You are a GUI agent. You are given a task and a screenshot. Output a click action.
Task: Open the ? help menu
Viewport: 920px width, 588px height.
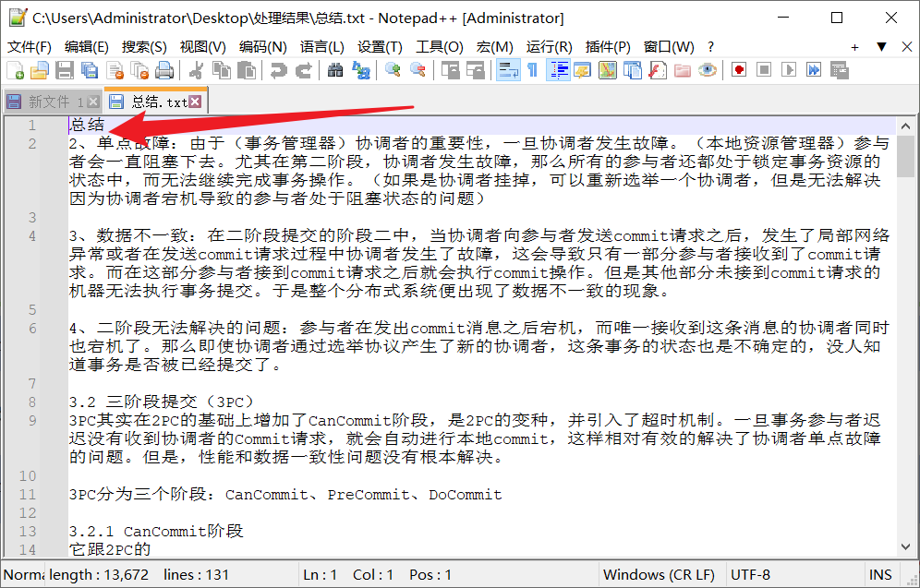click(711, 47)
